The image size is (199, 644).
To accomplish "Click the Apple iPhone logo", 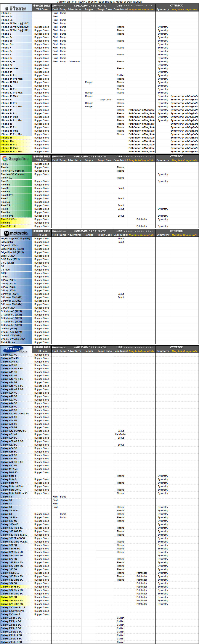I will (x=16, y=8).
